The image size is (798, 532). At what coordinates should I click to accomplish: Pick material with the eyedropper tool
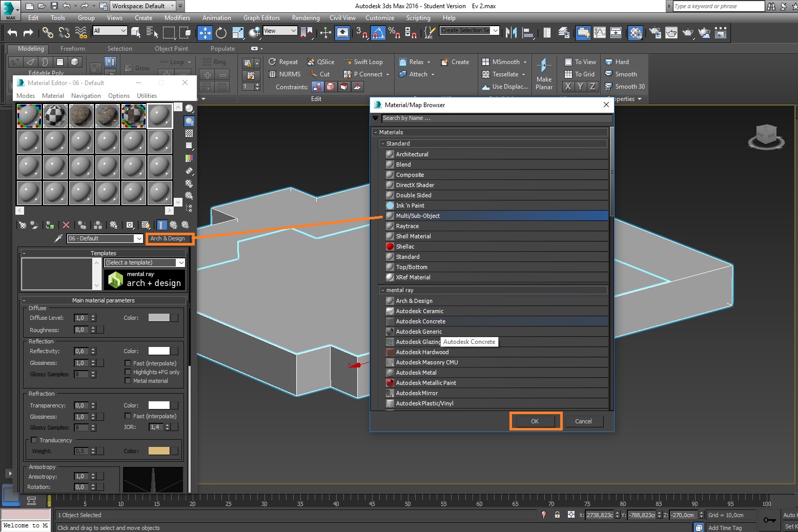click(58, 238)
